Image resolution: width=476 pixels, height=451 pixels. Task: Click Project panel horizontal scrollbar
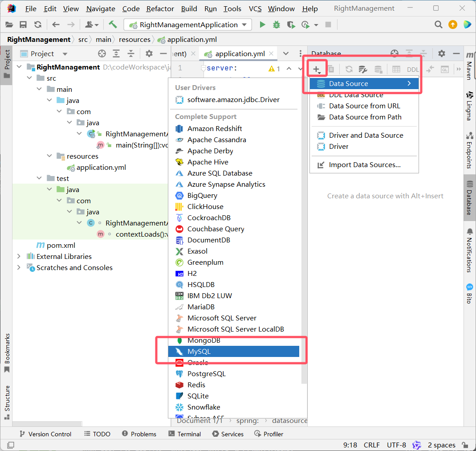(47, 424)
